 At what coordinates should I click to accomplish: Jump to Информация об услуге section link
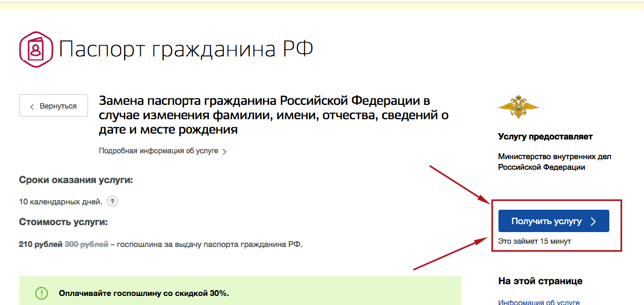coord(538,302)
